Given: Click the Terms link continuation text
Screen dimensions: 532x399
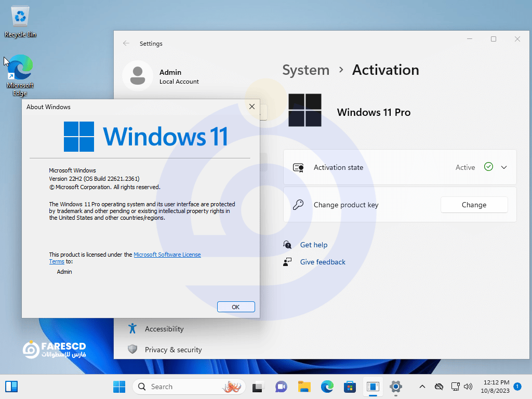Looking at the screenshot, I should point(57,262).
